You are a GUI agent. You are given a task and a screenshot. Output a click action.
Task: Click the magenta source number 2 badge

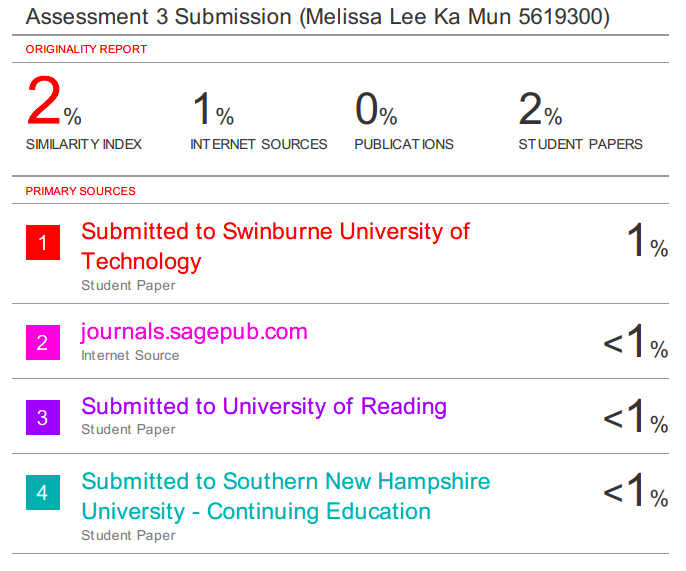(x=43, y=343)
